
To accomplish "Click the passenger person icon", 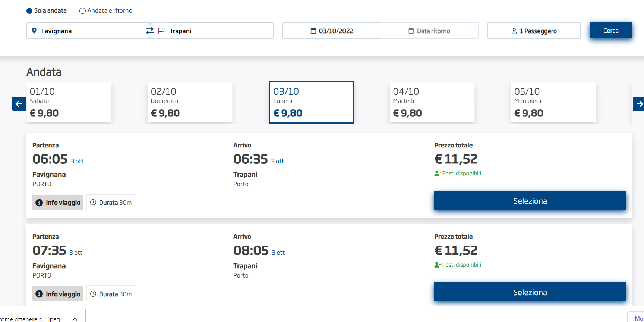I will 514,31.
